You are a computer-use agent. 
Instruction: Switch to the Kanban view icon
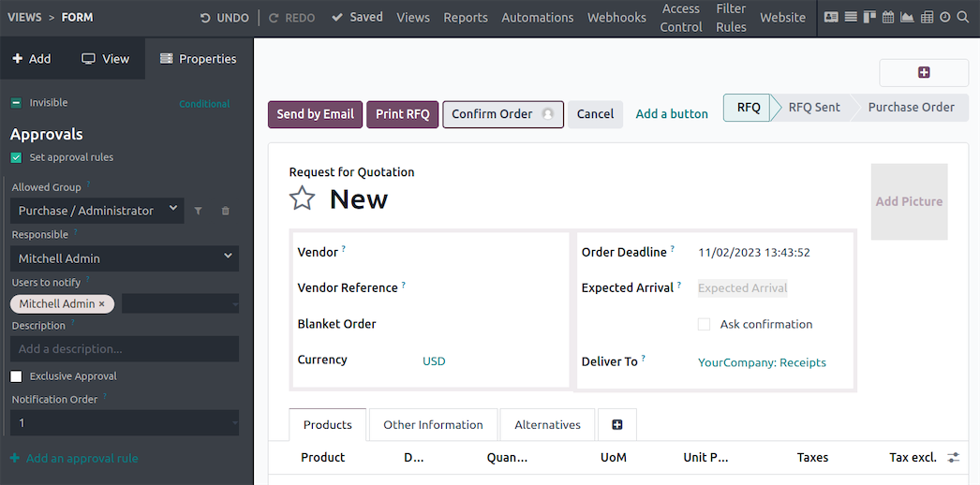pos(869,18)
